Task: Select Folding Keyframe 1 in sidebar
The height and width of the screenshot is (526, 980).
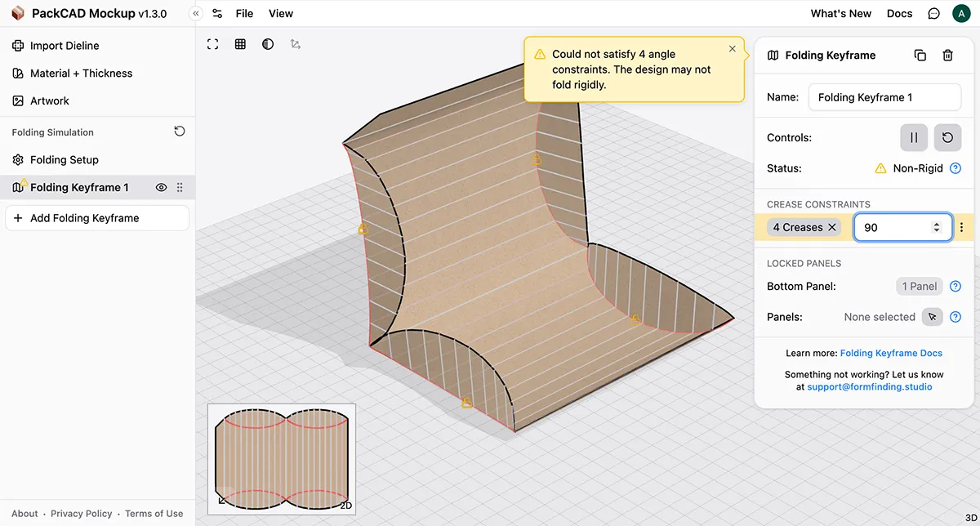Action: [79, 187]
